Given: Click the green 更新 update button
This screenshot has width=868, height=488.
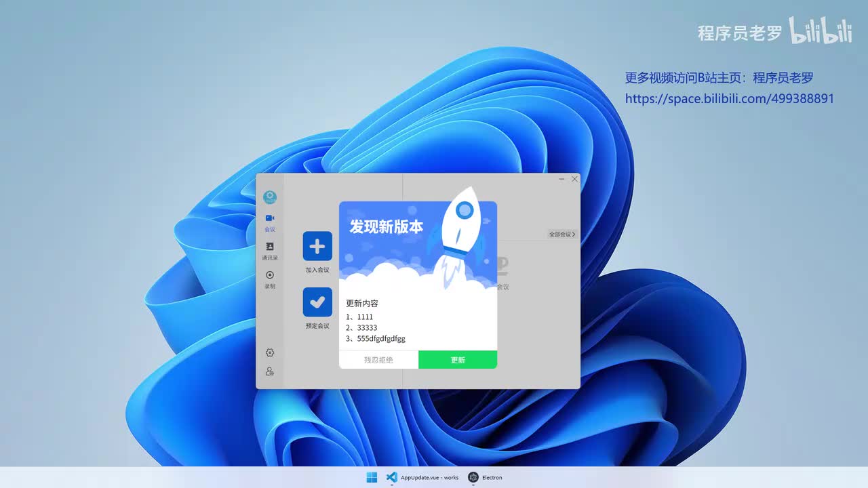Looking at the screenshot, I should coord(458,360).
